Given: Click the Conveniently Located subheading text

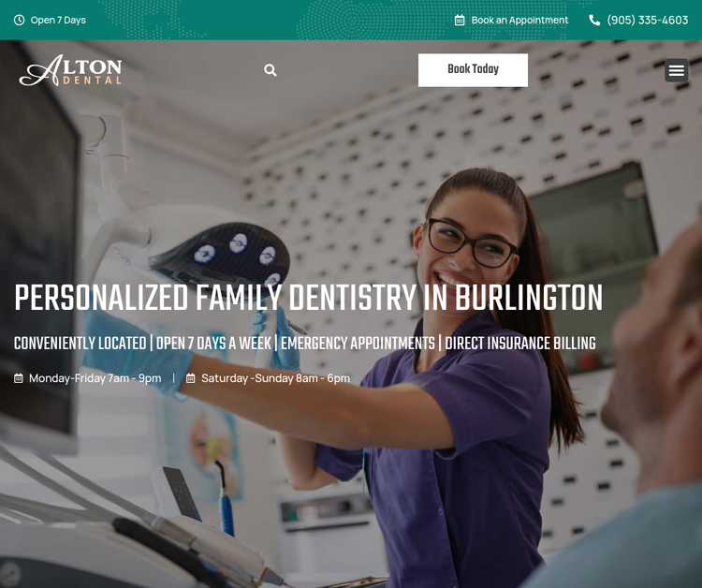Looking at the screenshot, I should point(80,344).
